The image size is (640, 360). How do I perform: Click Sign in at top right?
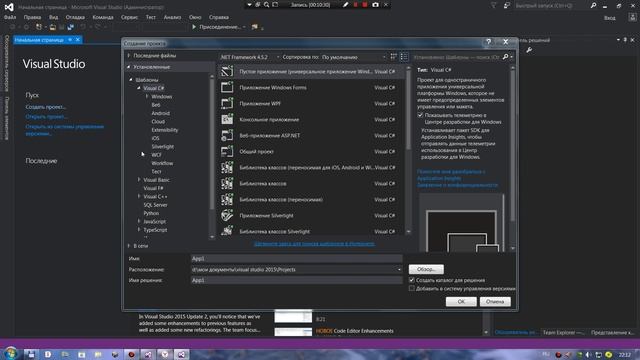click(x=609, y=18)
